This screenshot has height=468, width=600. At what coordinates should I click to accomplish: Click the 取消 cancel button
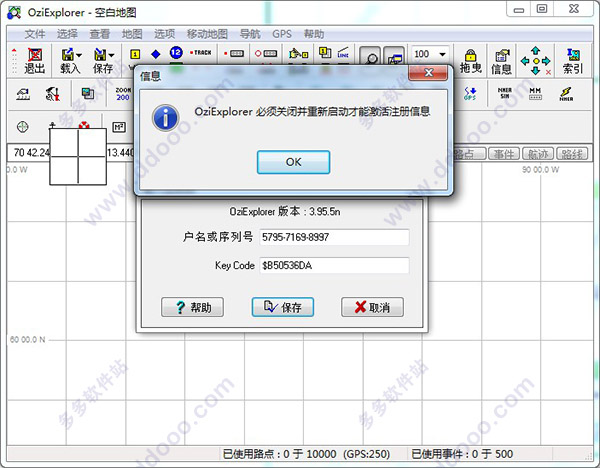[x=372, y=307]
